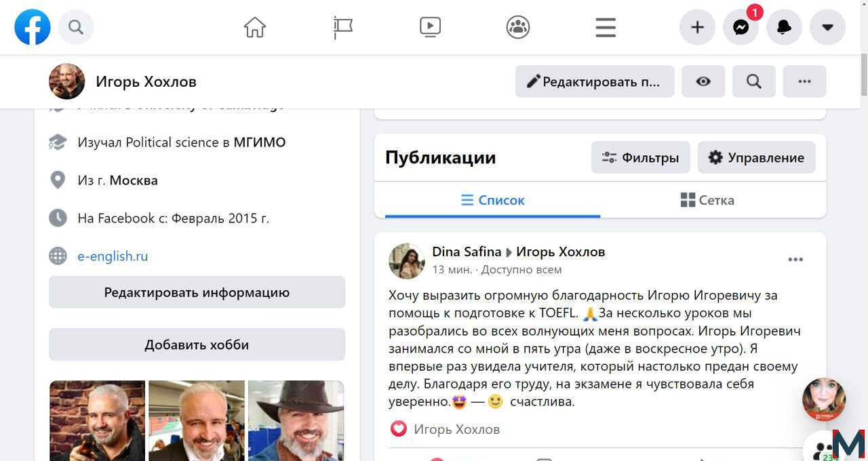Click the Публикации heading
Image resolution: width=868 pixels, height=461 pixels.
pos(441,157)
